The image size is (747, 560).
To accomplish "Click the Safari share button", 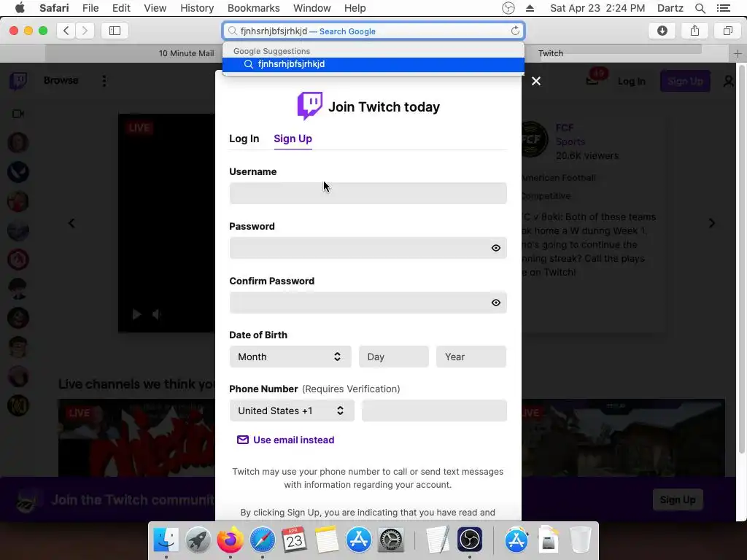I will coord(694,31).
